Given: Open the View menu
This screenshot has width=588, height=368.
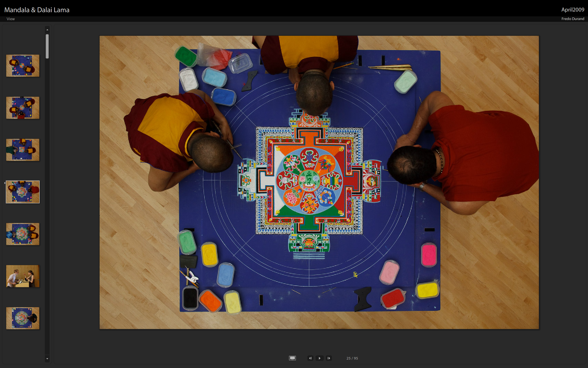Looking at the screenshot, I should tap(11, 19).
